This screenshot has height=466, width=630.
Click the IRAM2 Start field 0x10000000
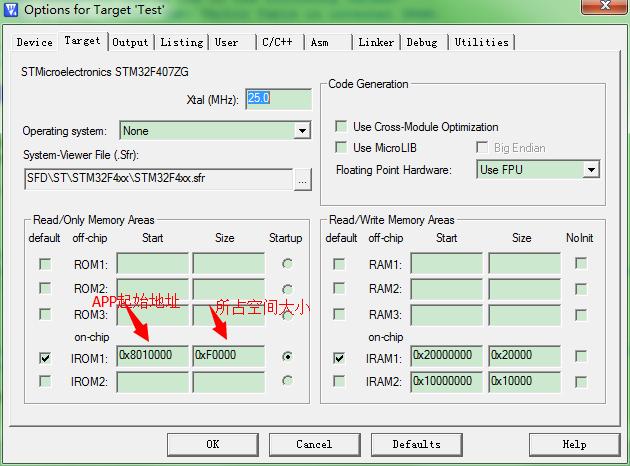pos(446,382)
